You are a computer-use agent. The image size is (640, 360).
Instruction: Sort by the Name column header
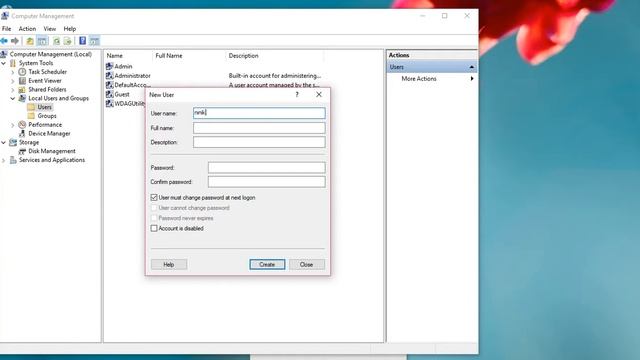[115, 56]
